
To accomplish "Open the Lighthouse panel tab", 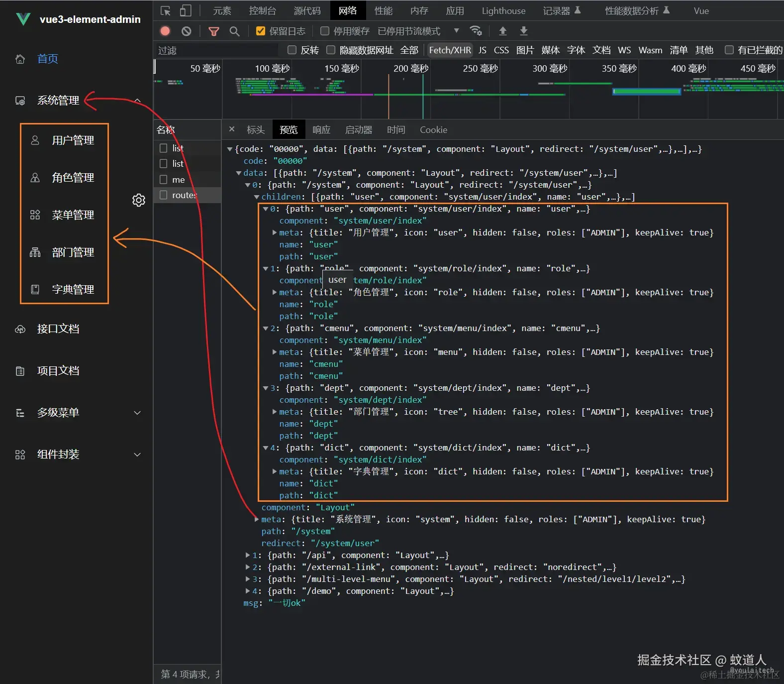I will (x=503, y=10).
